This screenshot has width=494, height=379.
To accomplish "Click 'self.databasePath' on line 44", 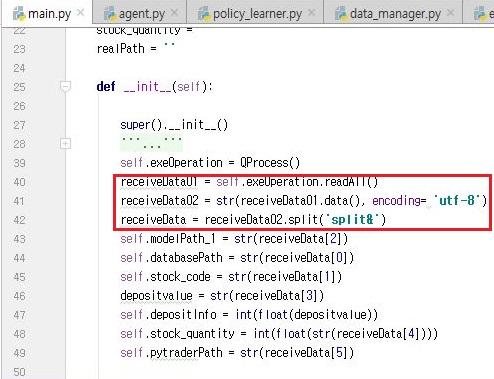I will click(171, 258).
